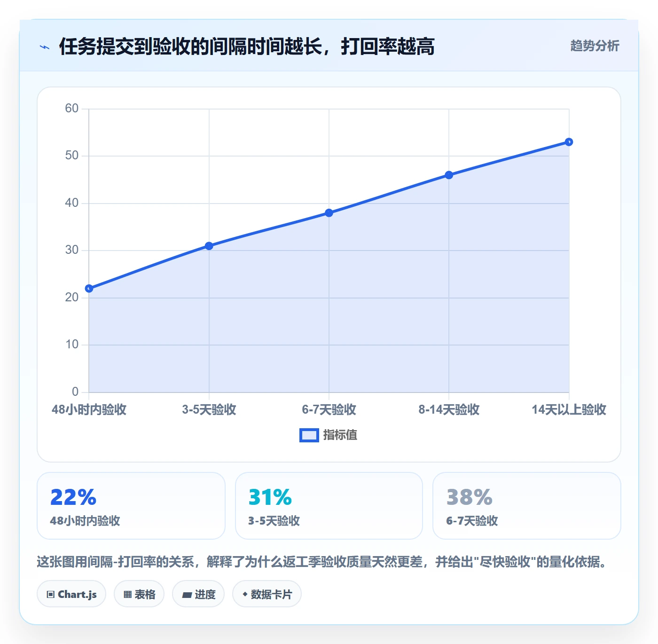Viewport: 658px width, 644px height.
Task: Select the 表格 tag chip
Action: click(x=139, y=594)
